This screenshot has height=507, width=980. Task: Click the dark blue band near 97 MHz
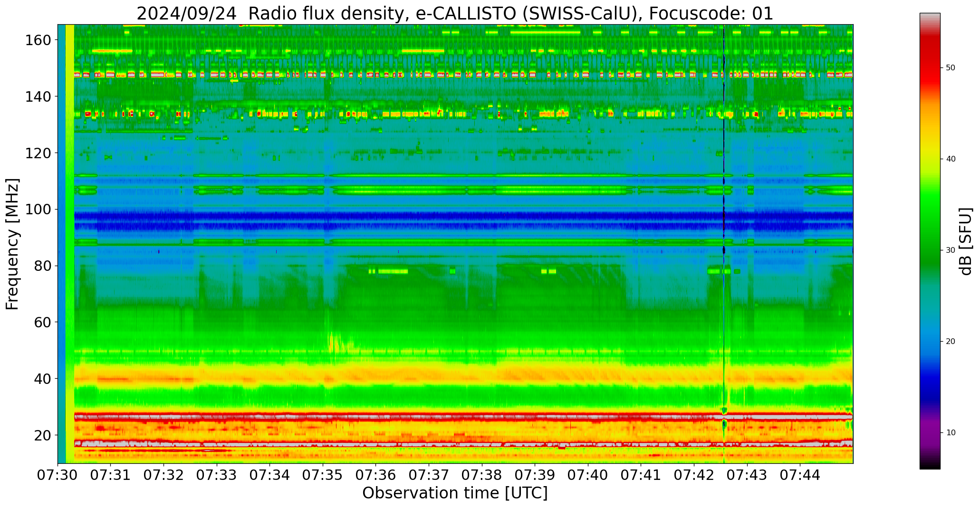tap(463, 216)
